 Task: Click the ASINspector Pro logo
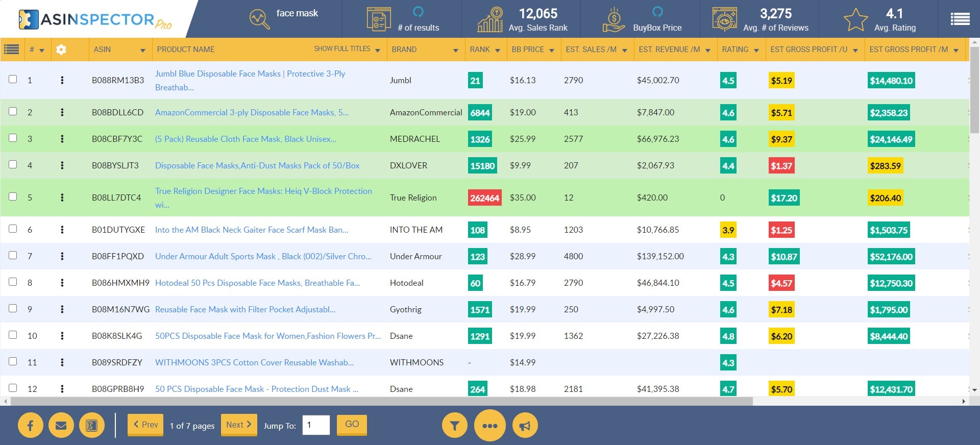point(95,19)
